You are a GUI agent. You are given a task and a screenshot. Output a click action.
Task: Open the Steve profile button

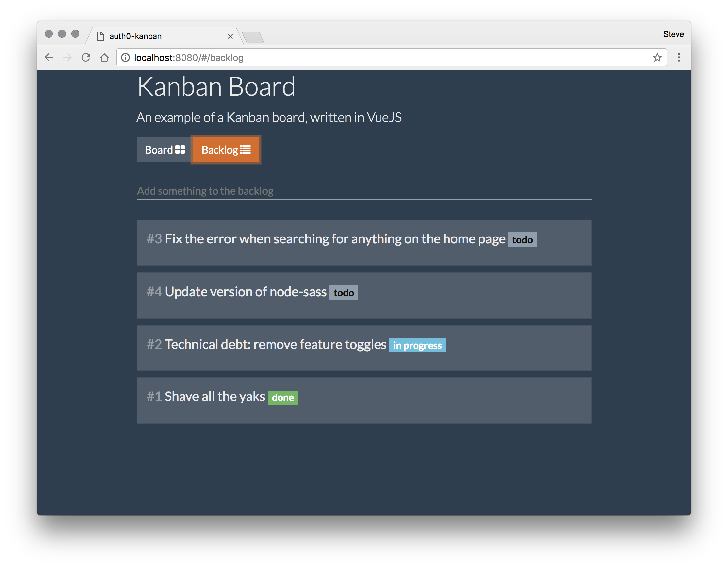[x=673, y=34]
